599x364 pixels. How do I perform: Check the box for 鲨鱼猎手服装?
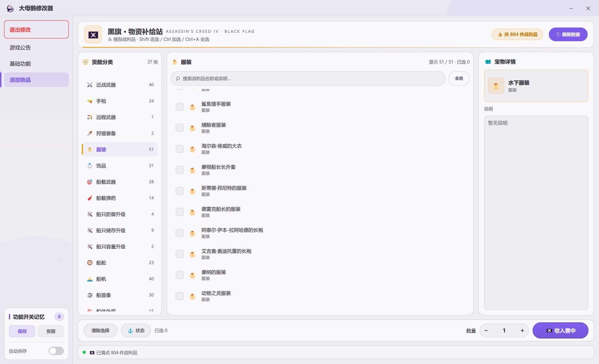(x=180, y=107)
